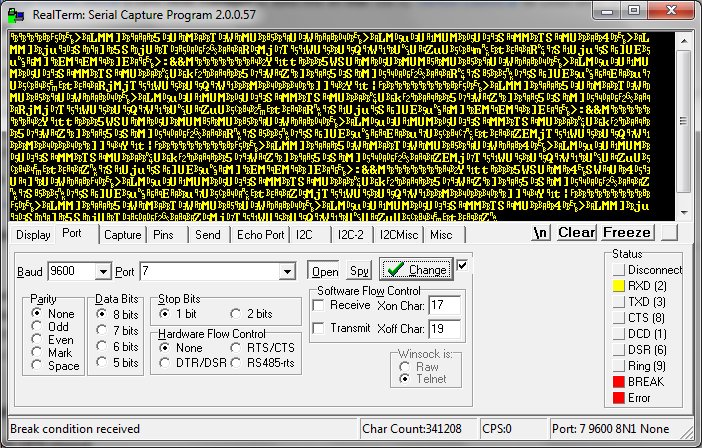
Task: Switch to the I2C-2 tab
Action: 351,235
